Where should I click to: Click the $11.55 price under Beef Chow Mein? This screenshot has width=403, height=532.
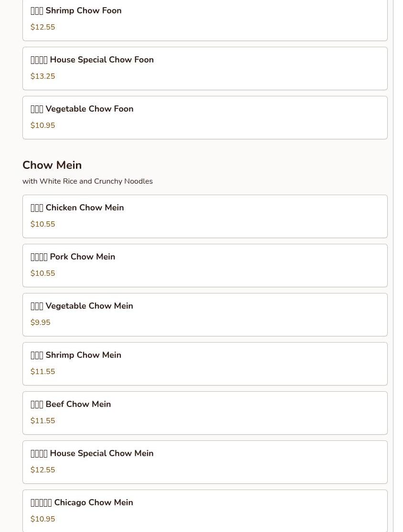pos(43,421)
